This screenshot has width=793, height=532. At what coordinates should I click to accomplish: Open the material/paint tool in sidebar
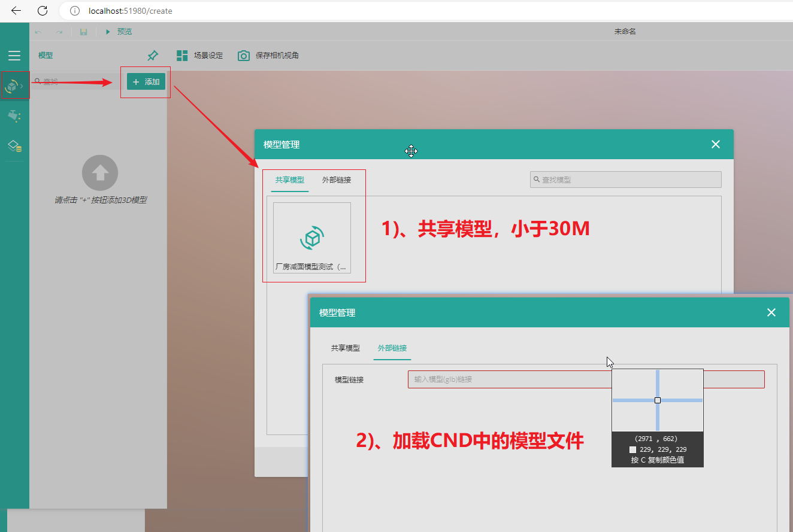[x=13, y=115]
